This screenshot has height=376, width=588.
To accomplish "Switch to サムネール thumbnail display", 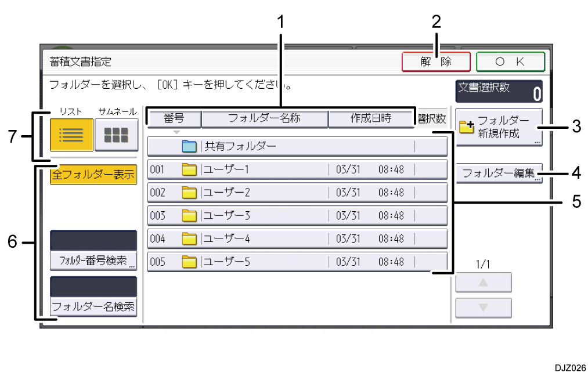I will coord(116,135).
